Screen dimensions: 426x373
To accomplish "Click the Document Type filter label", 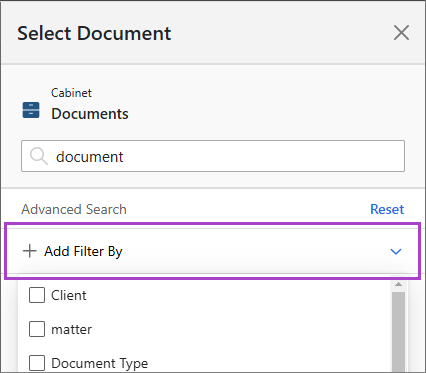I will (99, 363).
